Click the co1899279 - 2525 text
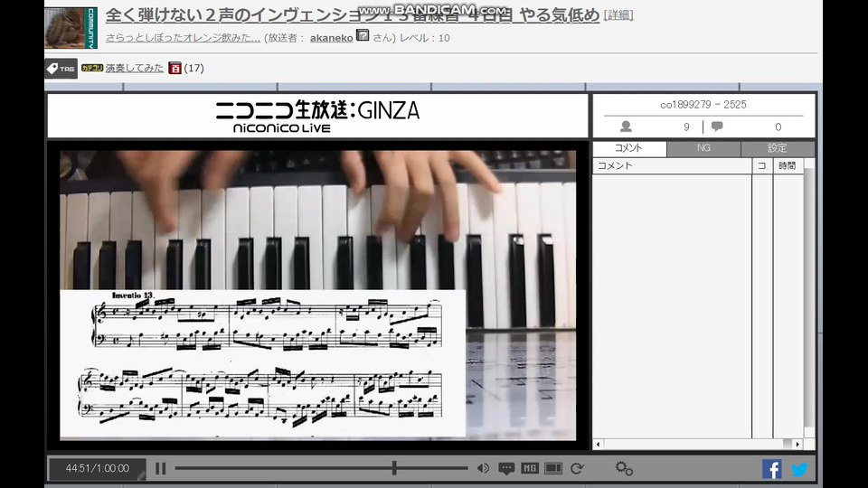This screenshot has height=488, width=868. (x=703, y=105)
